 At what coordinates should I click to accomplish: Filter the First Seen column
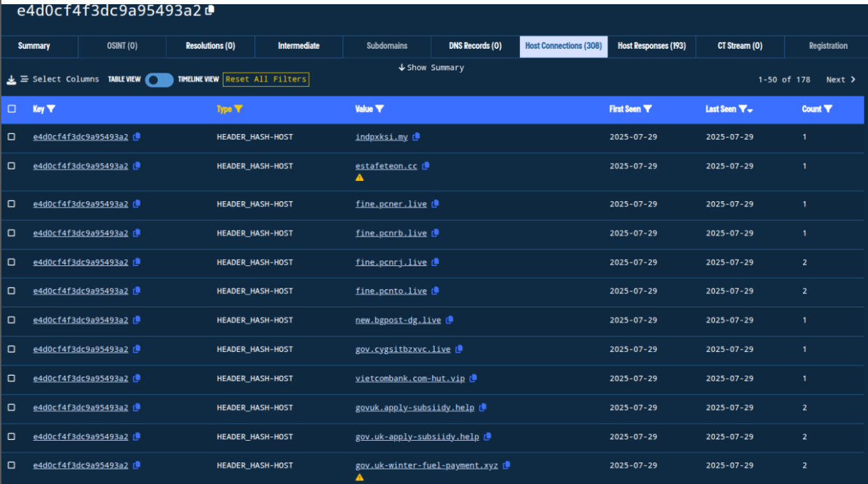pos(647,109)
